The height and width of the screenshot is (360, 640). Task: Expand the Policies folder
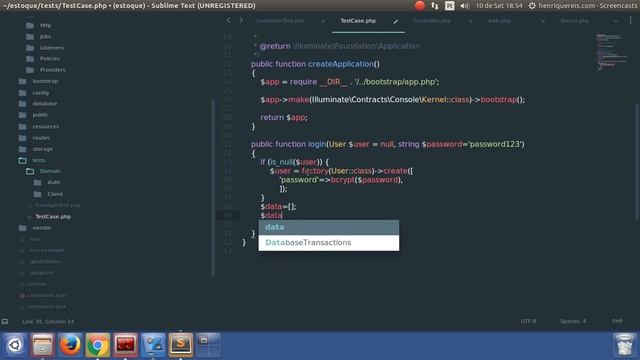click(x=50, y=59)
